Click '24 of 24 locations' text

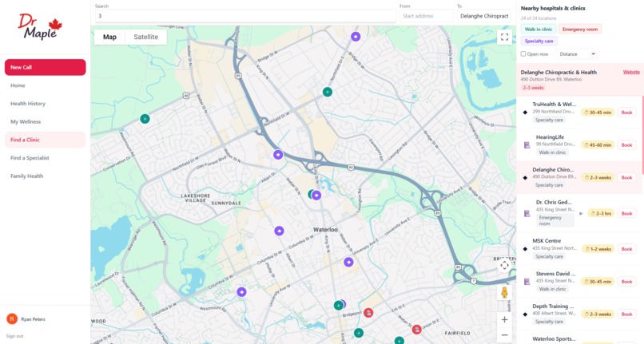(539, 18)
